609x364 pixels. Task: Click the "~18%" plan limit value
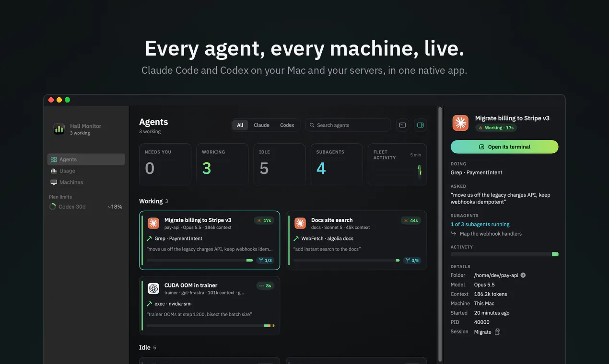pyautogui.click(x=115, y=207)
